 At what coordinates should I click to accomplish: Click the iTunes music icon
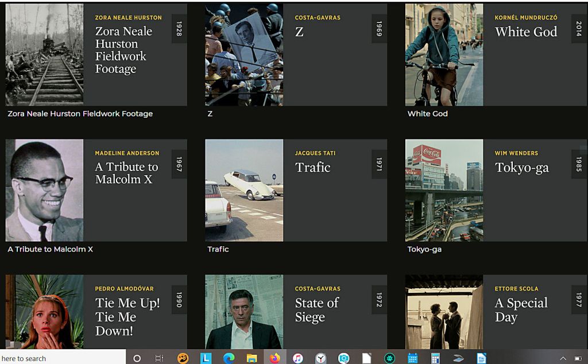click(297, 358)
